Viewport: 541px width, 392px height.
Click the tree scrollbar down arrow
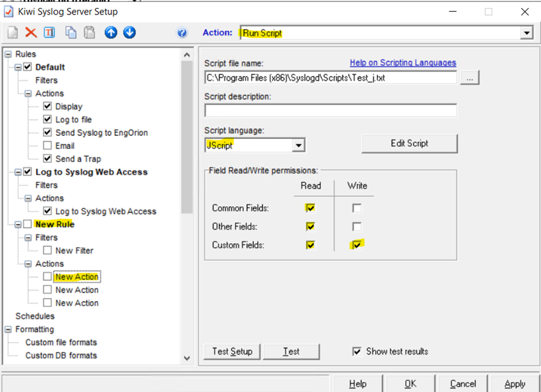[186, 358]
